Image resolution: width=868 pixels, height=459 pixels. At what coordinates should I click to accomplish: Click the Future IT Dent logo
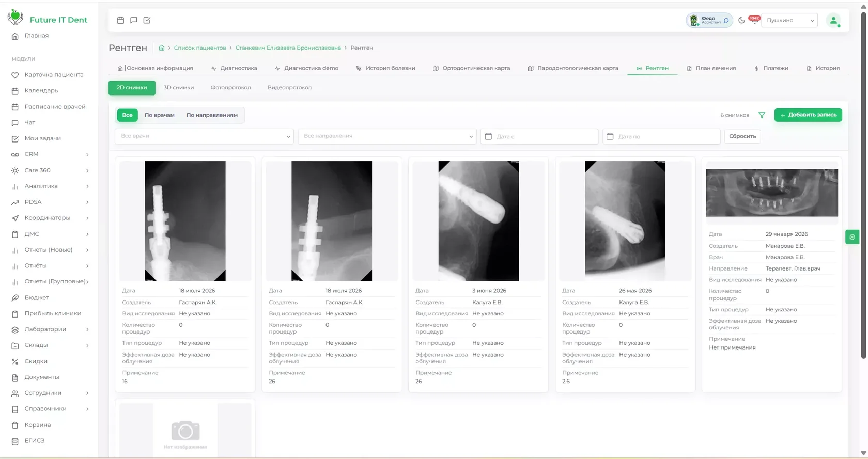(x=48, y=19)
